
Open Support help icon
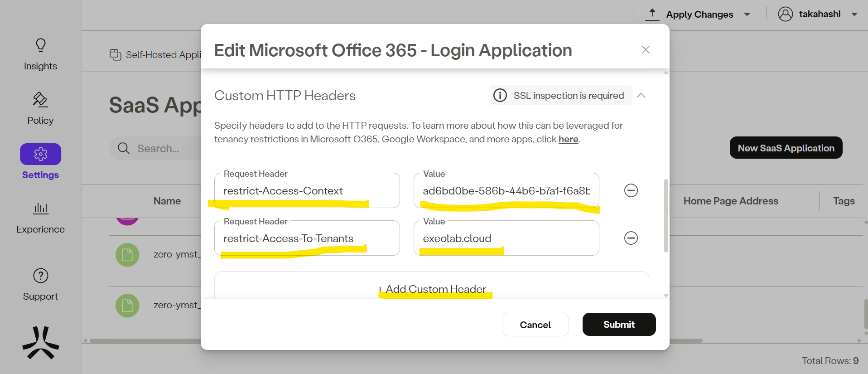coord(40,276)
